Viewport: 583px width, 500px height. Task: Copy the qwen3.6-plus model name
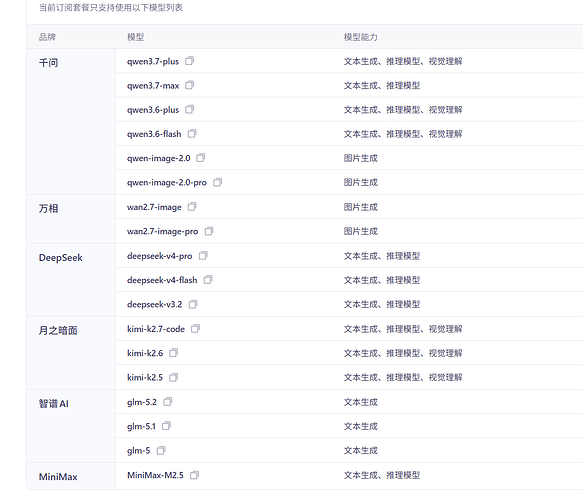(x=190, y=109)
